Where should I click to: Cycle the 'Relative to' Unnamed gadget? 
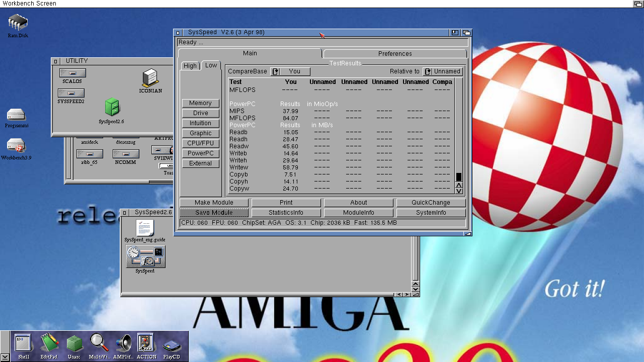tap(443, 71)
